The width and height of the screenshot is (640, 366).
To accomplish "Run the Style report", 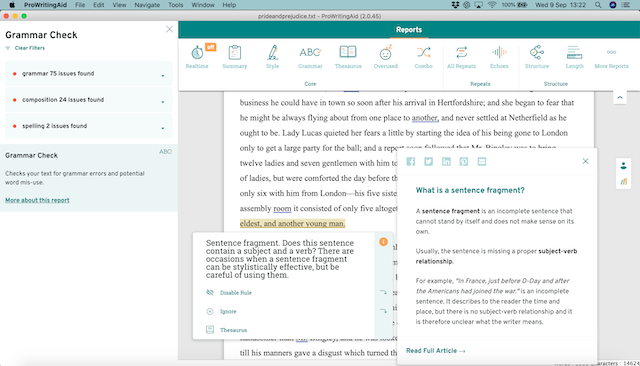I will [273, 57].
